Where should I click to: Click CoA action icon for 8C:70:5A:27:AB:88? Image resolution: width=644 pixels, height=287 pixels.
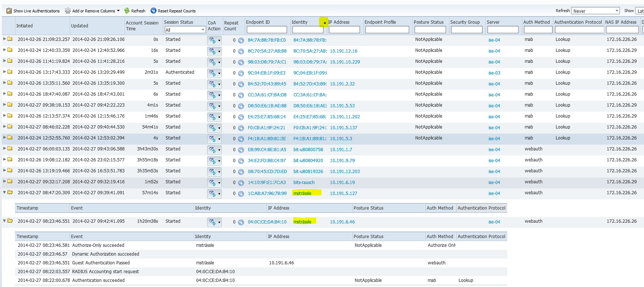(213, 51)
